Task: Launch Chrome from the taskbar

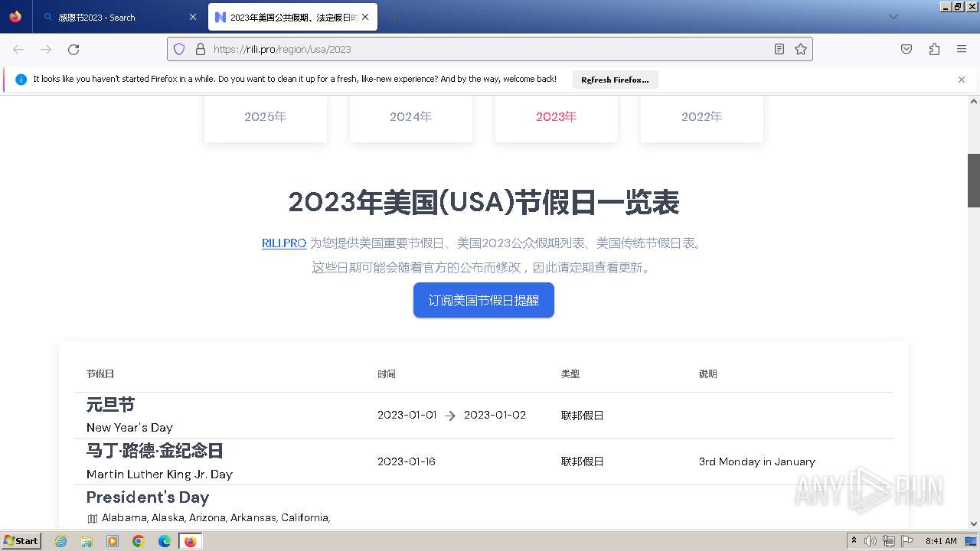Action: [139, 541]
